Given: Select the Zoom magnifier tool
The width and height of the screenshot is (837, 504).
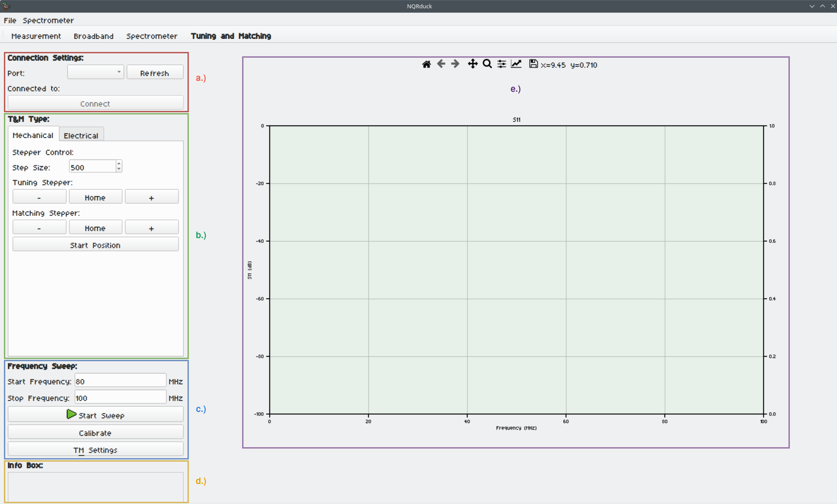Looking at the screenshot, I should click(x=487, y=64).
